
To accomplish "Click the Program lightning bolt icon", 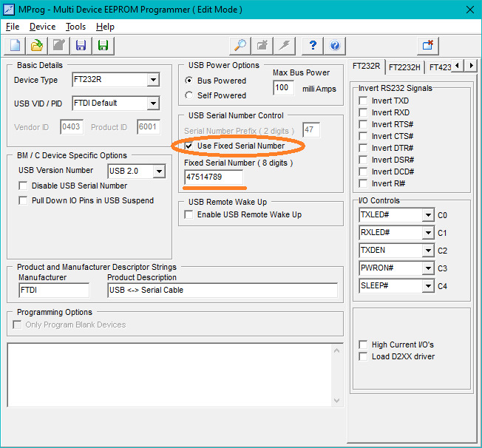I will point(285,46).
